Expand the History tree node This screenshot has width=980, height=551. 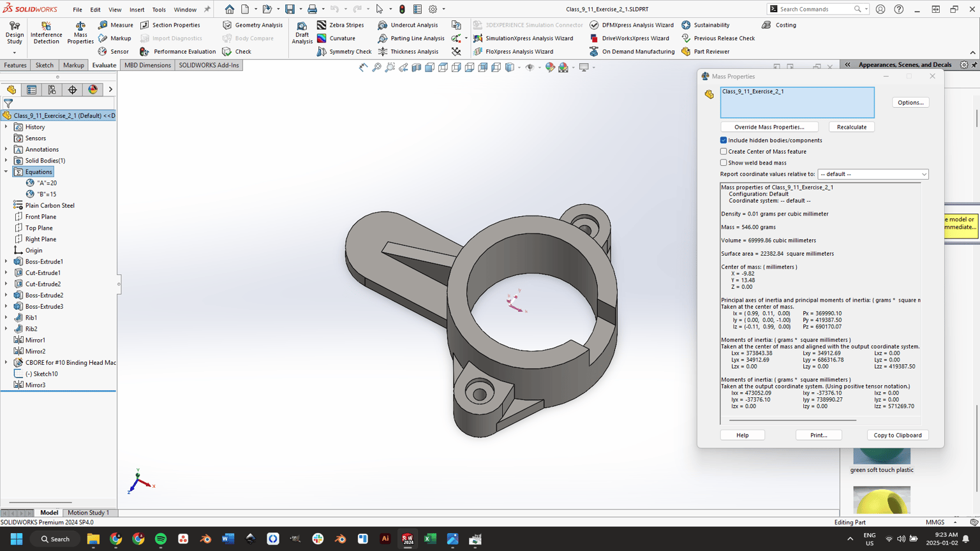(x=6, y=127)
